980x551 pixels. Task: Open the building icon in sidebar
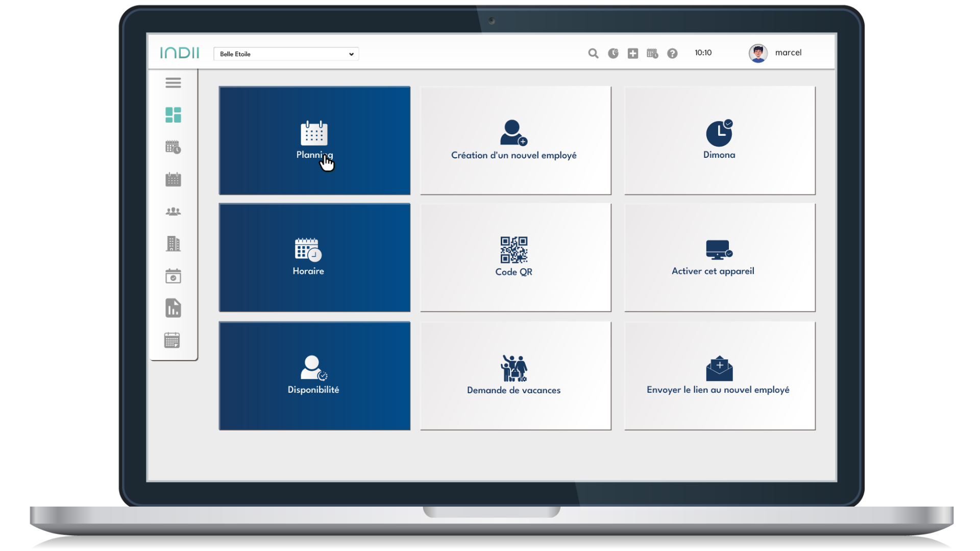[x=173, y=244]
